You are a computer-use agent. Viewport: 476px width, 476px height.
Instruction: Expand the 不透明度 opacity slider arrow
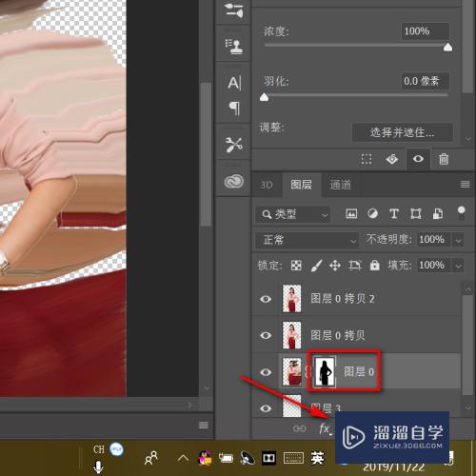458,240
